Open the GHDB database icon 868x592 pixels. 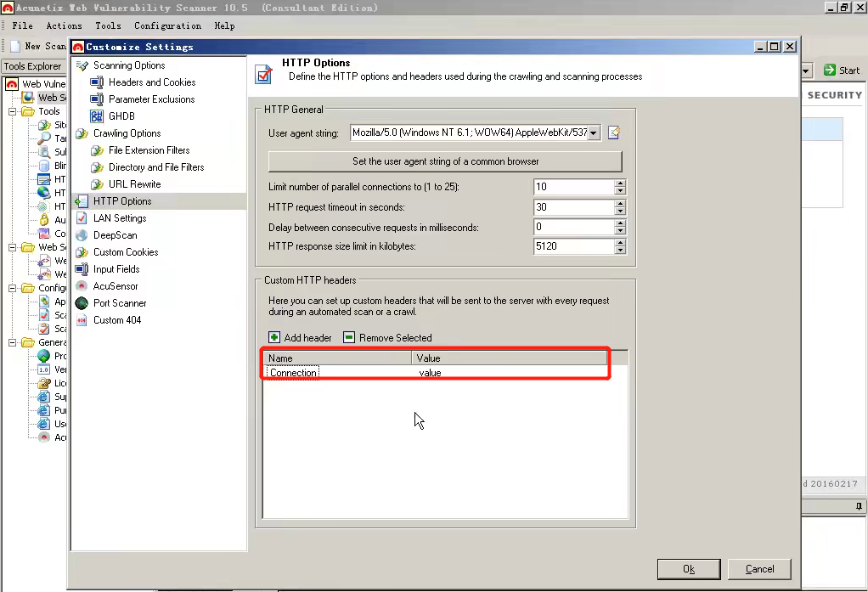coord(97,116)
